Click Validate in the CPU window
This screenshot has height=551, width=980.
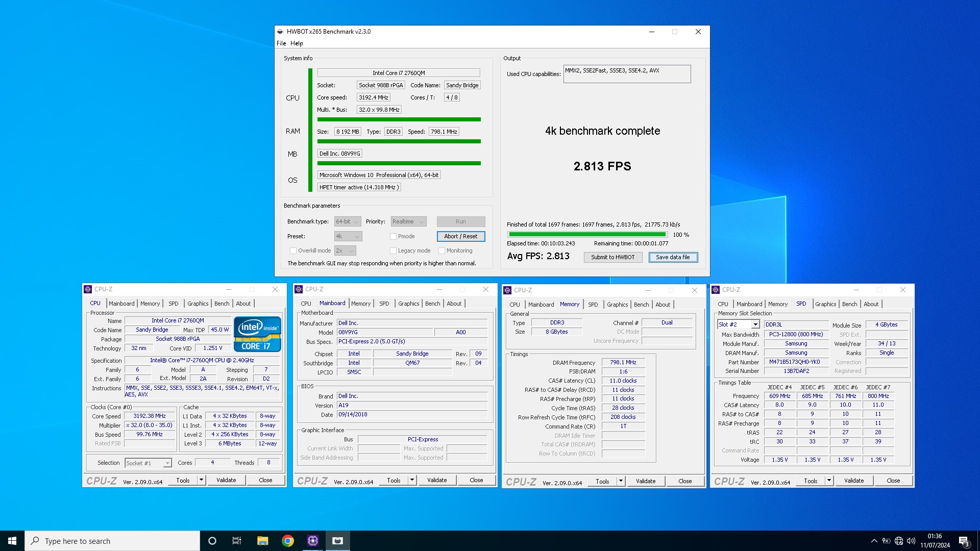[226, 480]
